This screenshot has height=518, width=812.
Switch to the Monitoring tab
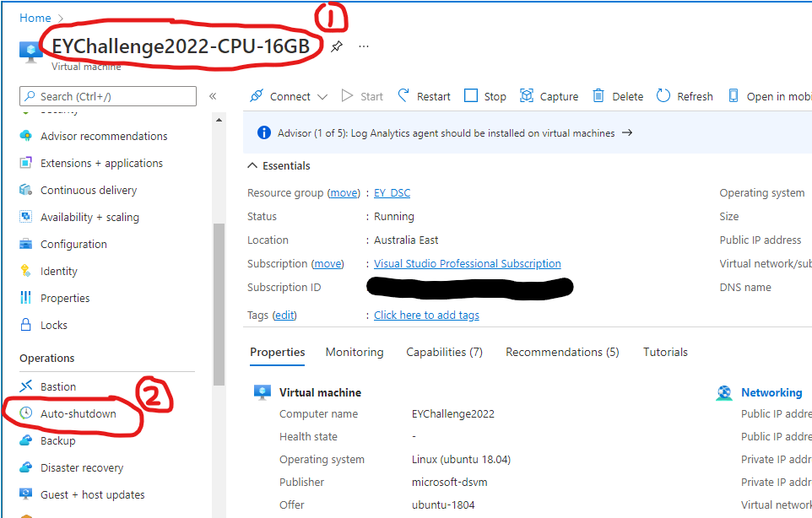pyautogui.click(x=355, y=353)
